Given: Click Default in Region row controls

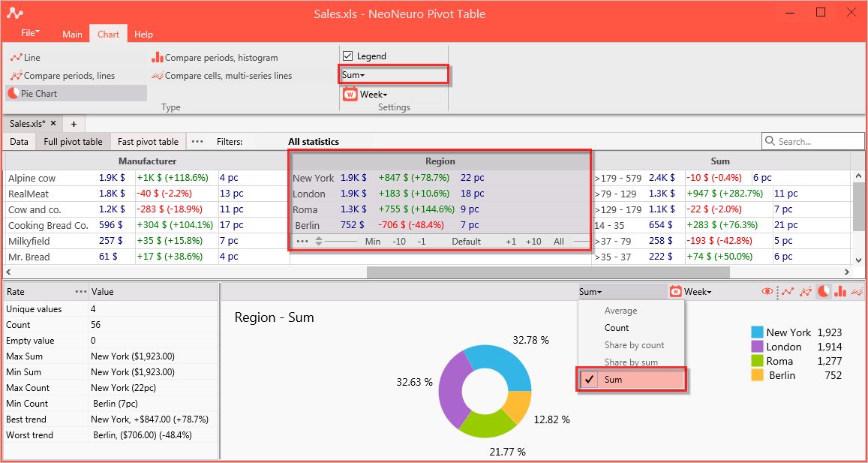Looking at the screenshot, I should pyautogui.click(x=466, y=242).
